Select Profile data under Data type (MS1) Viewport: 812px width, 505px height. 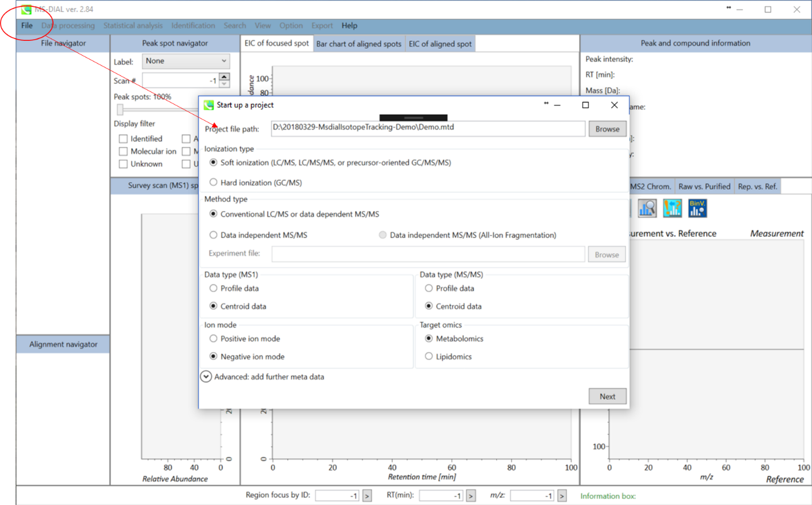214,288
